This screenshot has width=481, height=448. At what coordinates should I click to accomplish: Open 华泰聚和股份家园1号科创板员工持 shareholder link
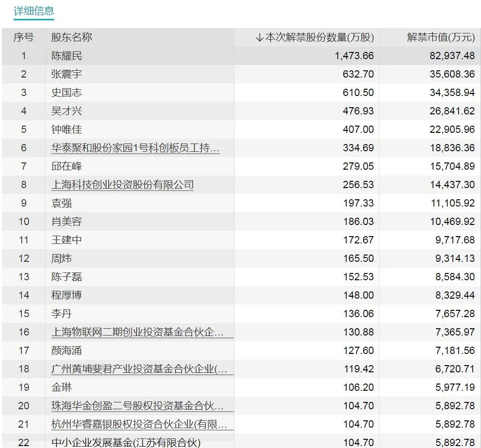click(x=135, y=148)
